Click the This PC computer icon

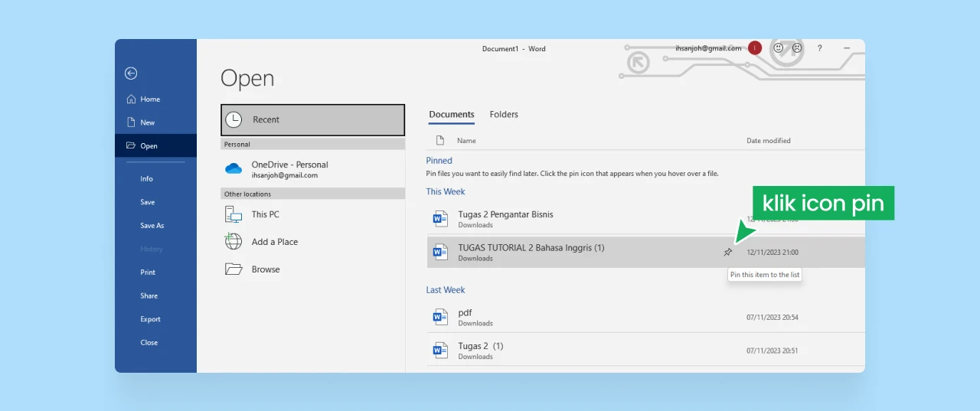click(234, 214)
